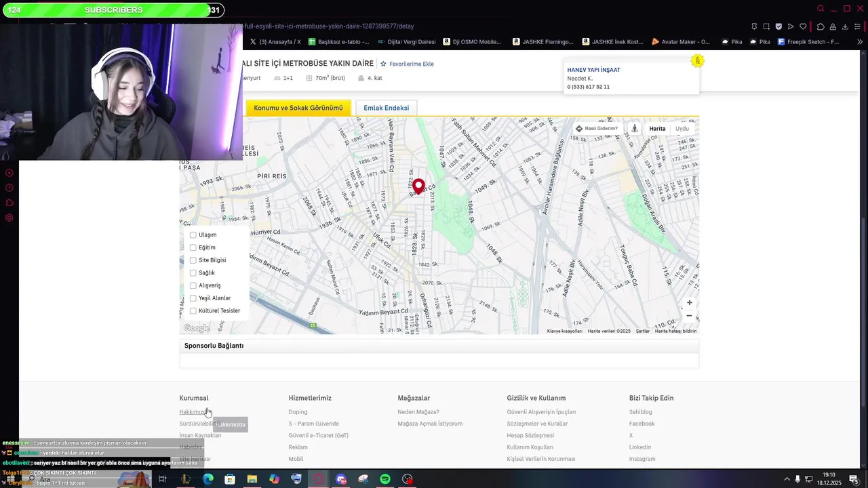Open the Avatar Maker bookmark
Viewport: 868px width, 488px height.
coord(681,41)
